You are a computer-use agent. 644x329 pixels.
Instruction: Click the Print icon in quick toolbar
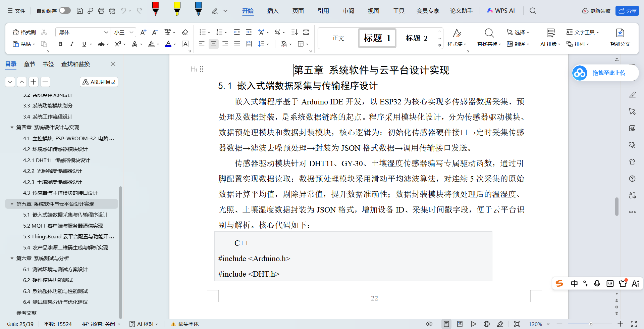point(101,11)
